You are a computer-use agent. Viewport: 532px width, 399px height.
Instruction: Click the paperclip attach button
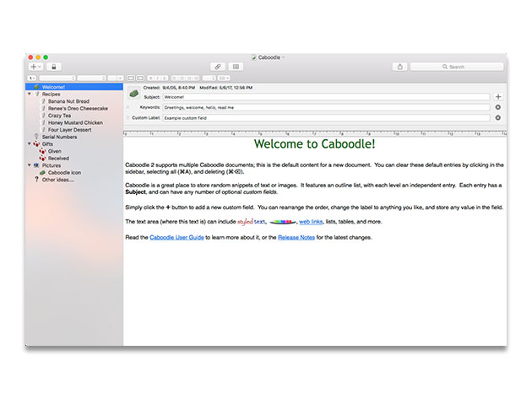(x=218, y=67)
